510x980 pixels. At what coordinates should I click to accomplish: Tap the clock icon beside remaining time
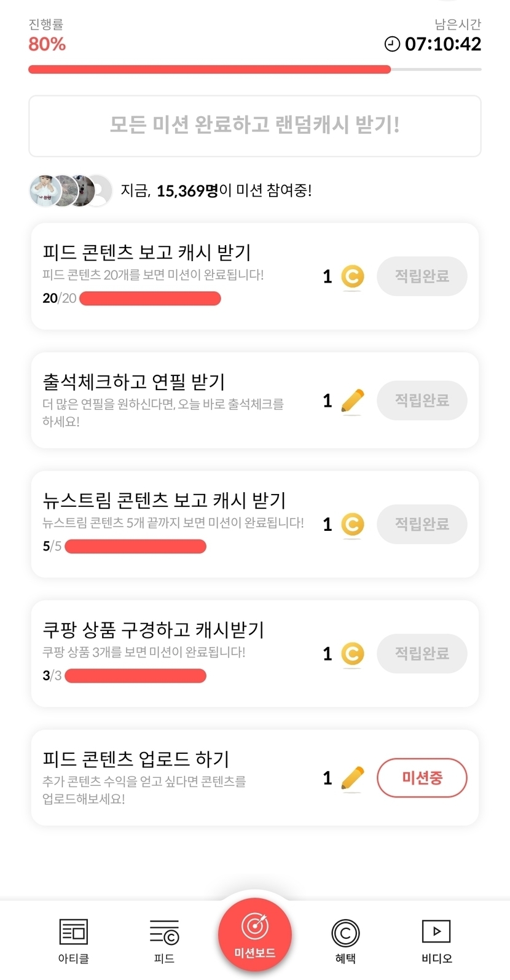pyautogui.click(x=392, y=44)
